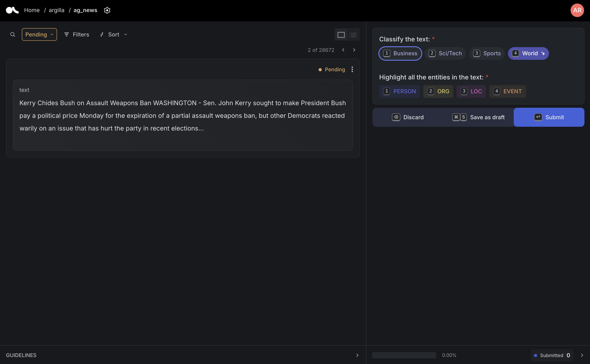
Task: Switch to bulk list view icon
Action: 353,35
